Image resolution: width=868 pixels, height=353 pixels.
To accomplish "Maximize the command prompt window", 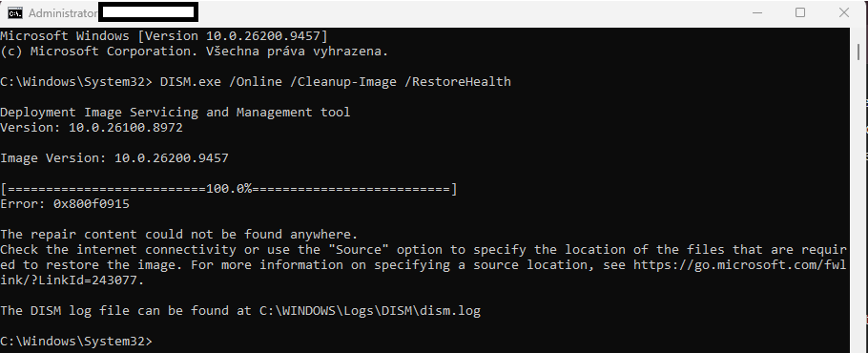I will coord(800,12).
